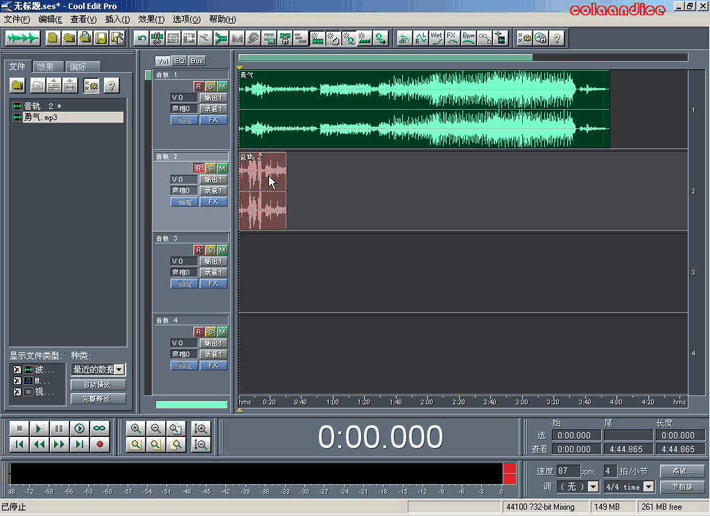Solo track 2 with S button
Screen dimensions: 710x516
point(211,168)
